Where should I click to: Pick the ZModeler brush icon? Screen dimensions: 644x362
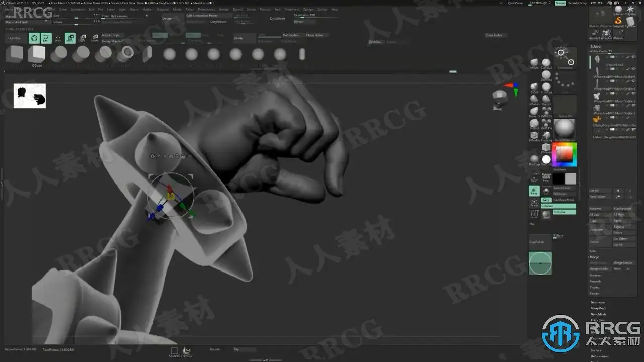click(534, 136)
